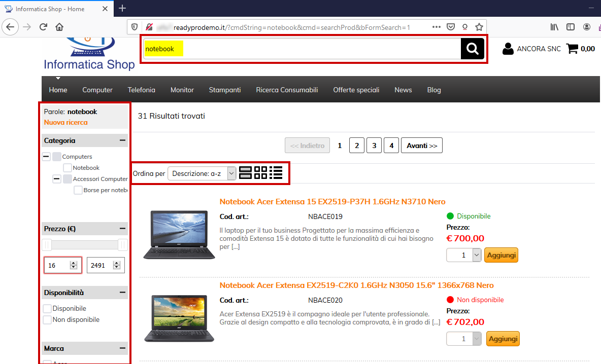This screenshot has height=364, width=601.
Task: Open the Blog menu item
Action: pos(434,90)
